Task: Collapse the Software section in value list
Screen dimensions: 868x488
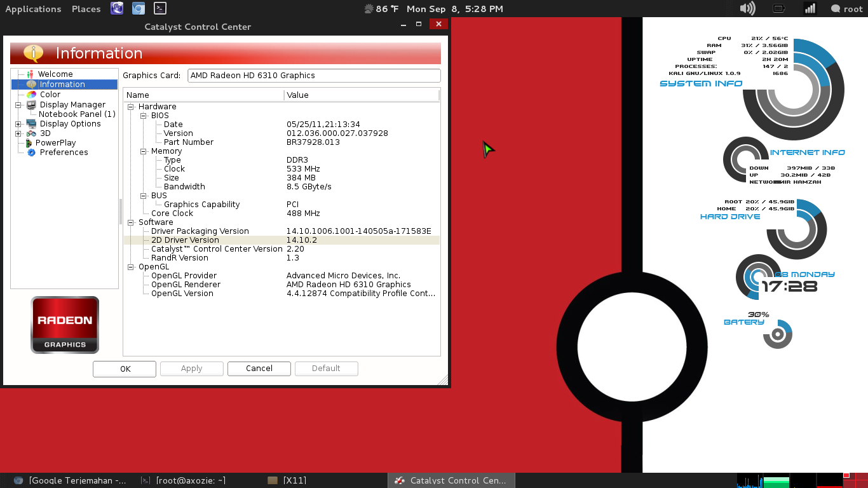Action: click(131, 222)
